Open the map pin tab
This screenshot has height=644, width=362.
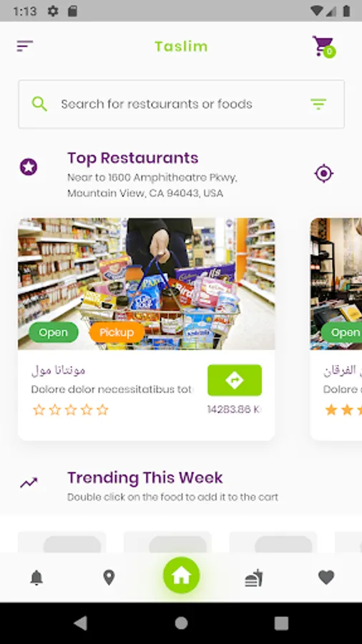tap(109, 578)
